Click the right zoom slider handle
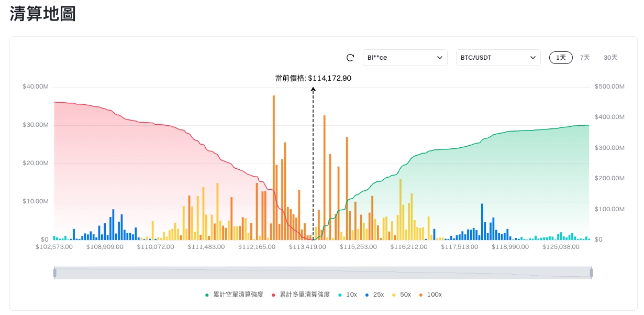The width and height of the screenshot is (644, 315). point(591,273)
